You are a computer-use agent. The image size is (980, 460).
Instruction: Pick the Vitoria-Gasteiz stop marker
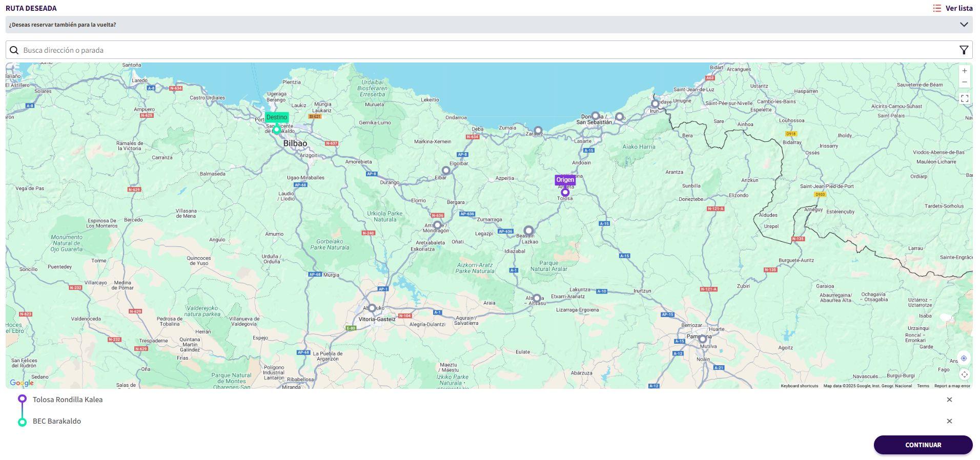pyautogui.click(x=372, y=308)
